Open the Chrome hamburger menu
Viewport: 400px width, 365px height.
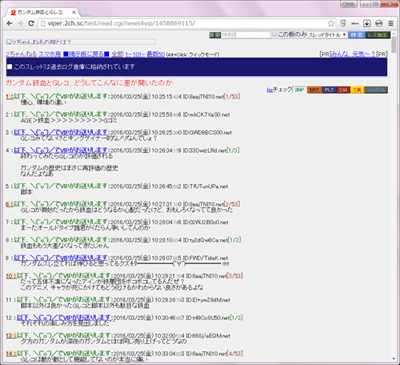pos(391,23)
